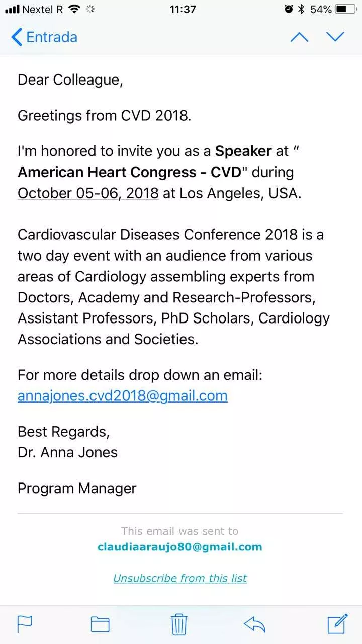Tap the underlined October 05-06, 2018 date
362x644 pixels.
pos(88,193)
